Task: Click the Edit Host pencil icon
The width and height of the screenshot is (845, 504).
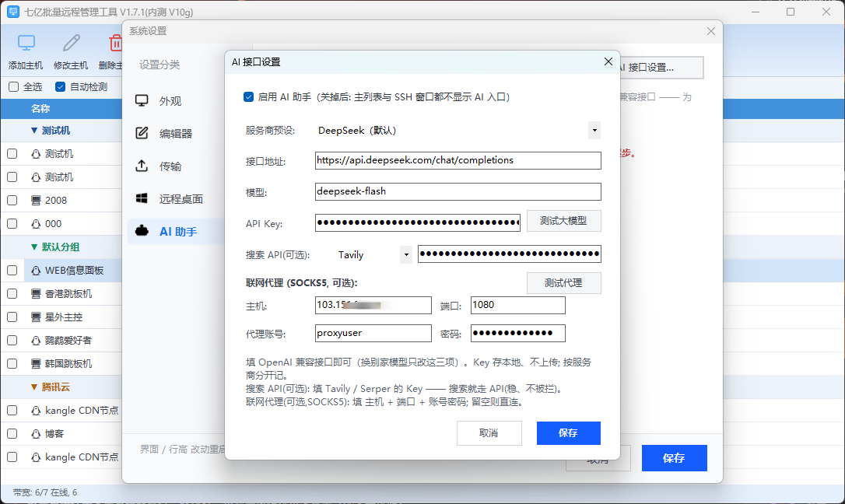Action: tap(71, 43)
